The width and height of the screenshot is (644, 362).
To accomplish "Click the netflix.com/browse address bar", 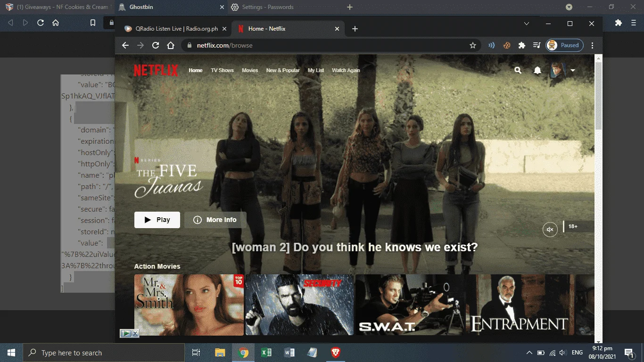I will point(330,45).
